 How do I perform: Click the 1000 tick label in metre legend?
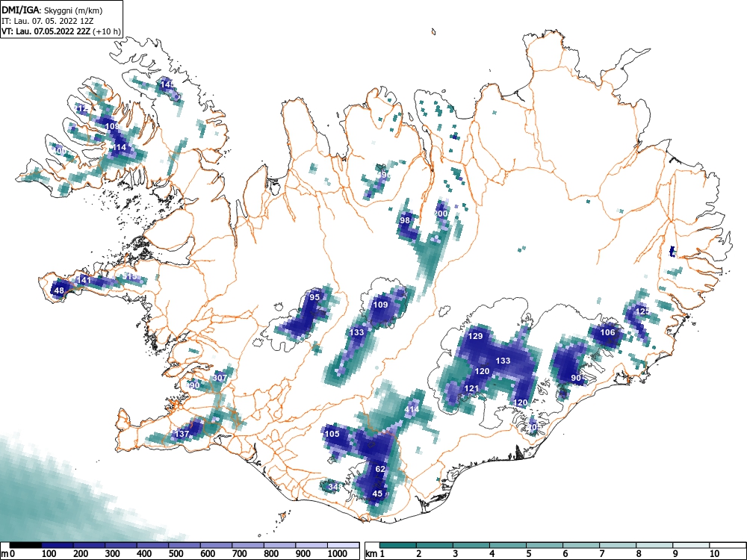coord(338,554)
